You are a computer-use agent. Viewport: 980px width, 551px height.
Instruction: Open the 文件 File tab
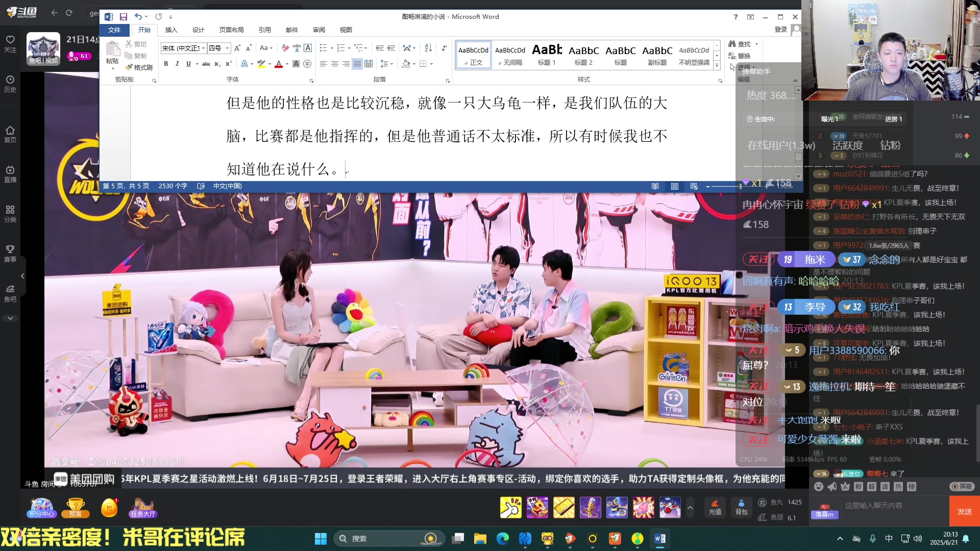pyautogui.click(x=114, y=30)
